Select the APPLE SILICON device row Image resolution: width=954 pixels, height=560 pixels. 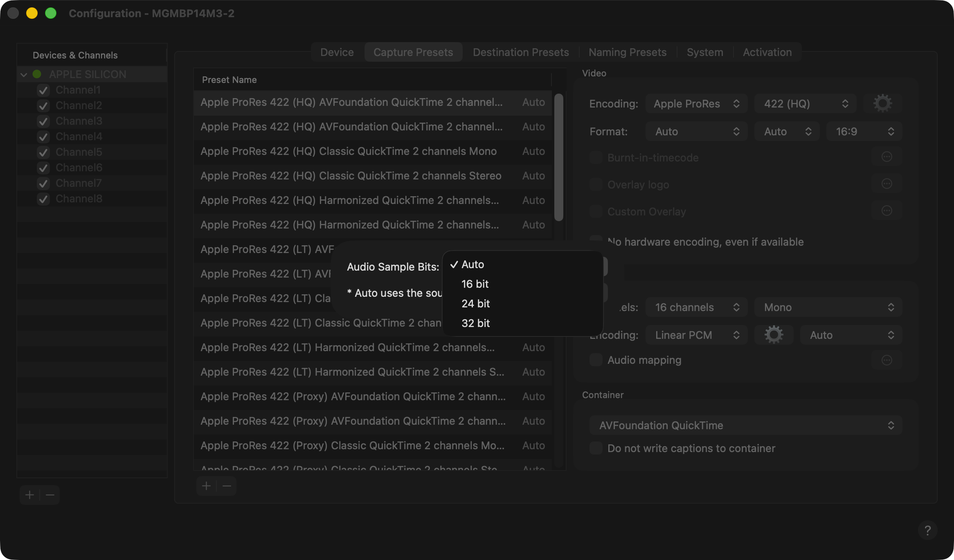pos(92,74)
